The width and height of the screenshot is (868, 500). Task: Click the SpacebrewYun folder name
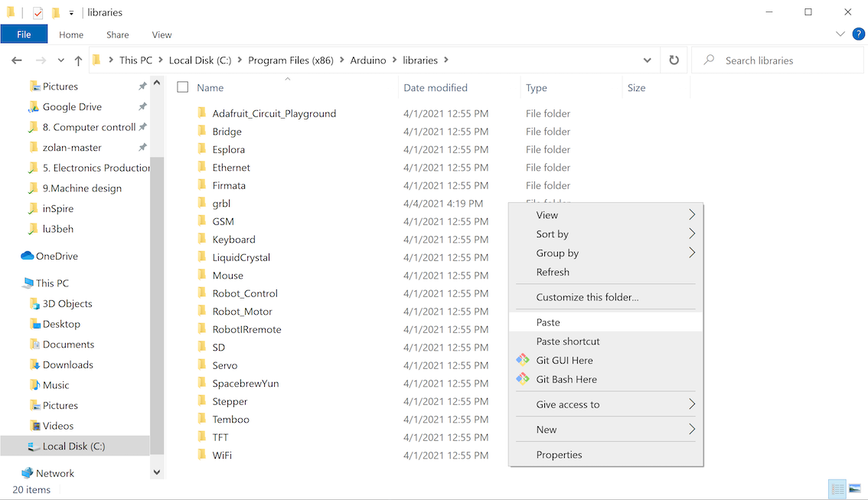(245, 383)
